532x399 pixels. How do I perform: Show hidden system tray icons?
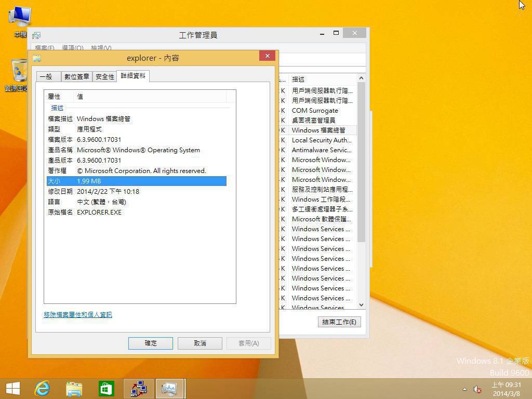tap(464, 389)
